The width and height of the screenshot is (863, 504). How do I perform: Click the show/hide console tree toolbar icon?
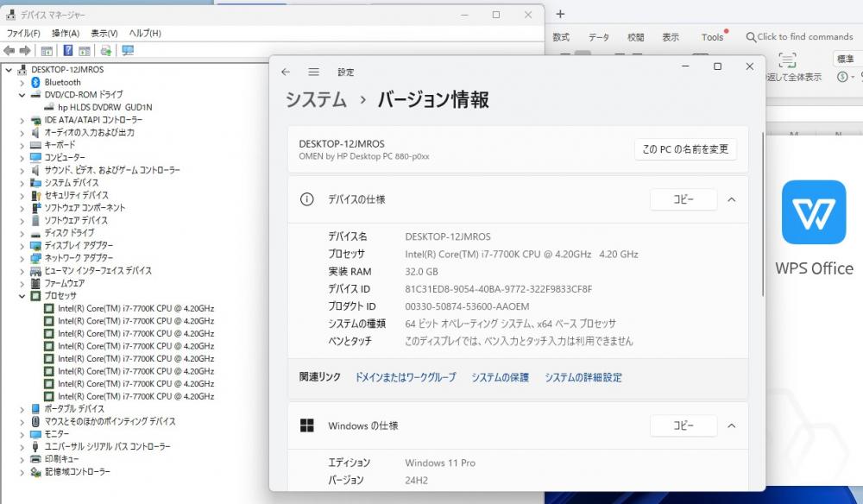tap(47, 51)
